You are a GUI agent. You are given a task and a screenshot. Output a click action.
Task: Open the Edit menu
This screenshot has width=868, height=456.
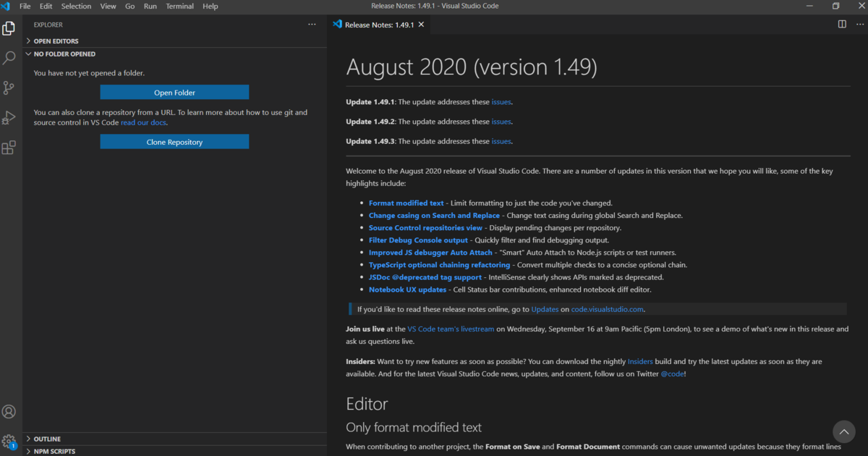[46, 6]
